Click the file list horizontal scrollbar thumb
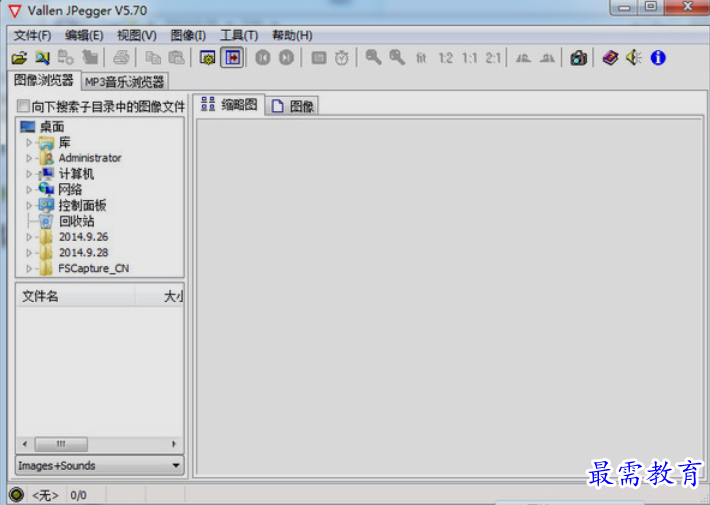Screen dimensions: 710x505 point(60,444)
